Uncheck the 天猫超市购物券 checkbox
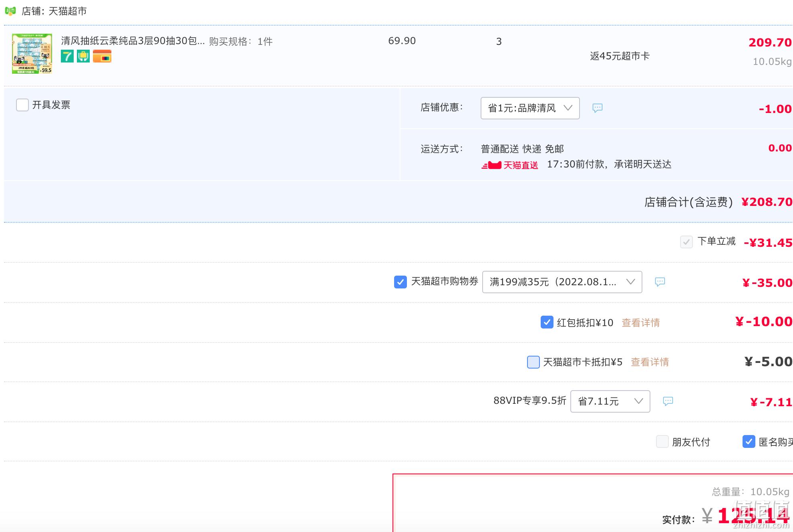The height and width of the screenshot is (532, 793). [401, 282]
